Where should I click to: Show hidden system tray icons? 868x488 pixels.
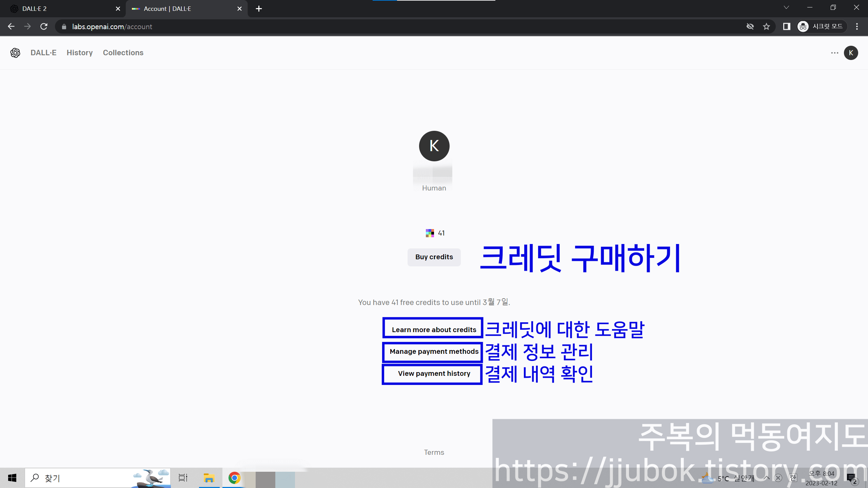point(767,478)
